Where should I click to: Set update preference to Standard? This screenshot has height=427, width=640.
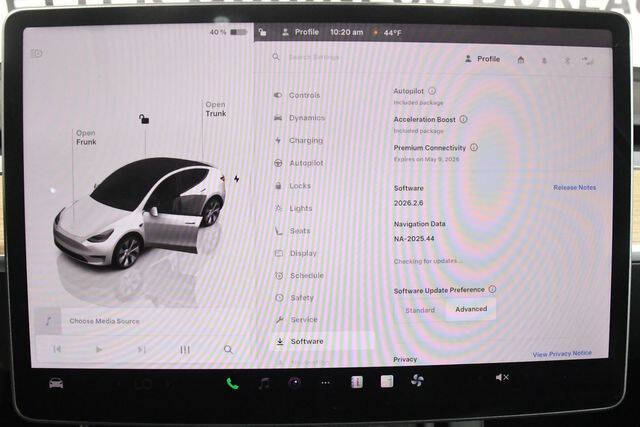click(x=420, y=310)
